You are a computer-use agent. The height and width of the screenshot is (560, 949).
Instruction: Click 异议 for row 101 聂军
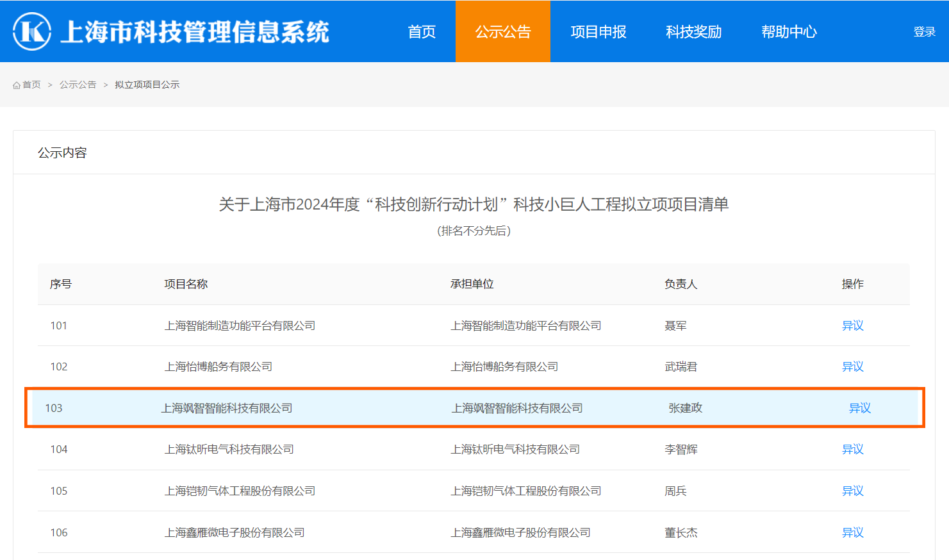click(x=852, y=325)
